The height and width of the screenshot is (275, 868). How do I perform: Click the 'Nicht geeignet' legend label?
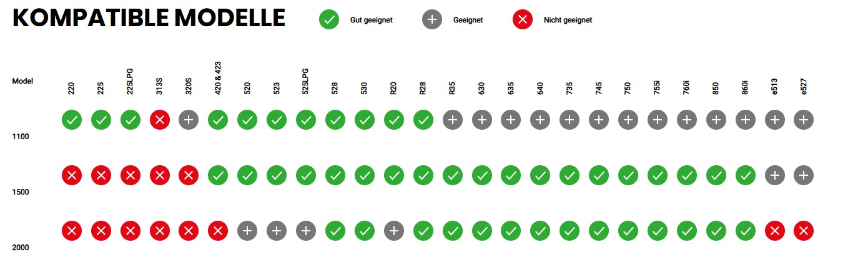tap(568, 20)
